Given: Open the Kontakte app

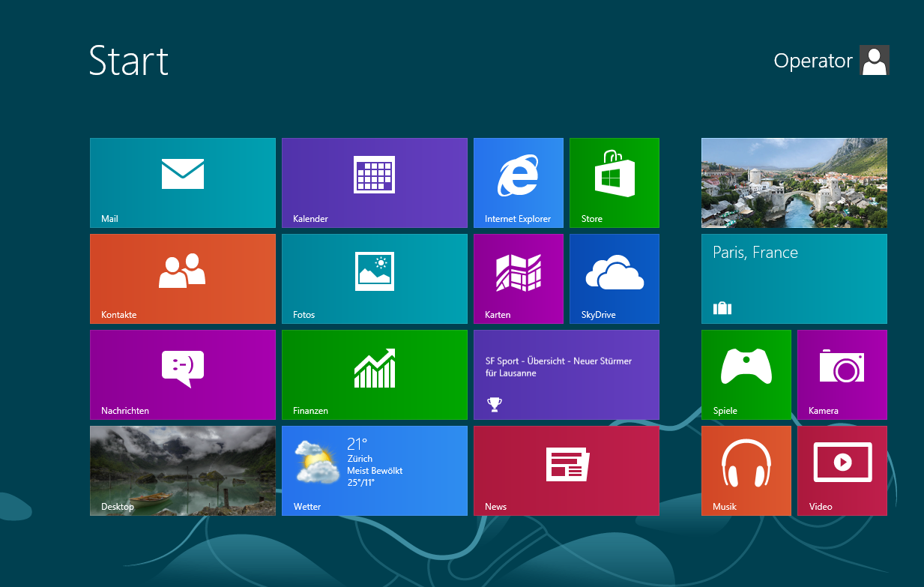Looking at the screenshot, I should pos(182,278).
